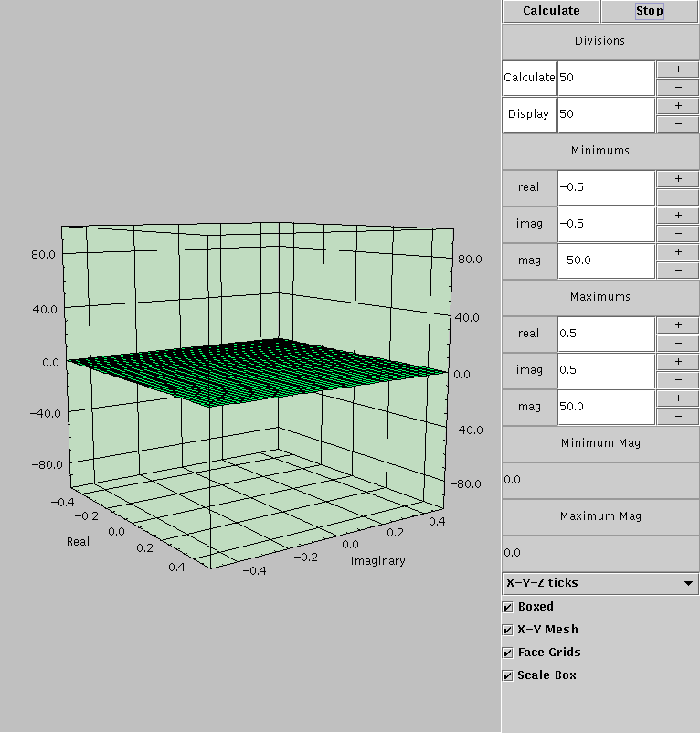700x733 pixels.
Task: Open the X-Y-Z ticks dropdown
Action: 600,583
